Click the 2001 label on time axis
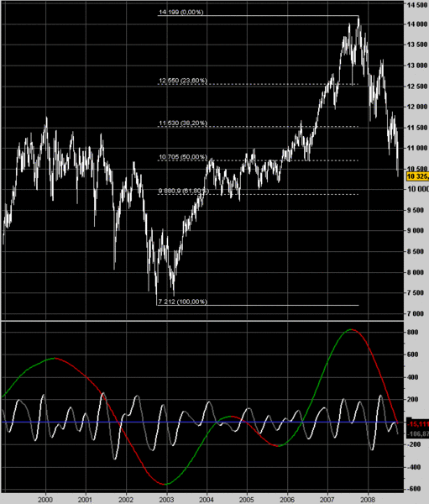The width and height of the screenshot is (429, 504). pos(86,500)
